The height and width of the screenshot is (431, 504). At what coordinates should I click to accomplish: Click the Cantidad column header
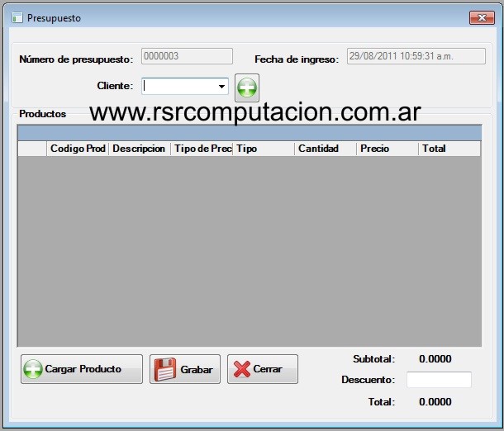point(326,149)
